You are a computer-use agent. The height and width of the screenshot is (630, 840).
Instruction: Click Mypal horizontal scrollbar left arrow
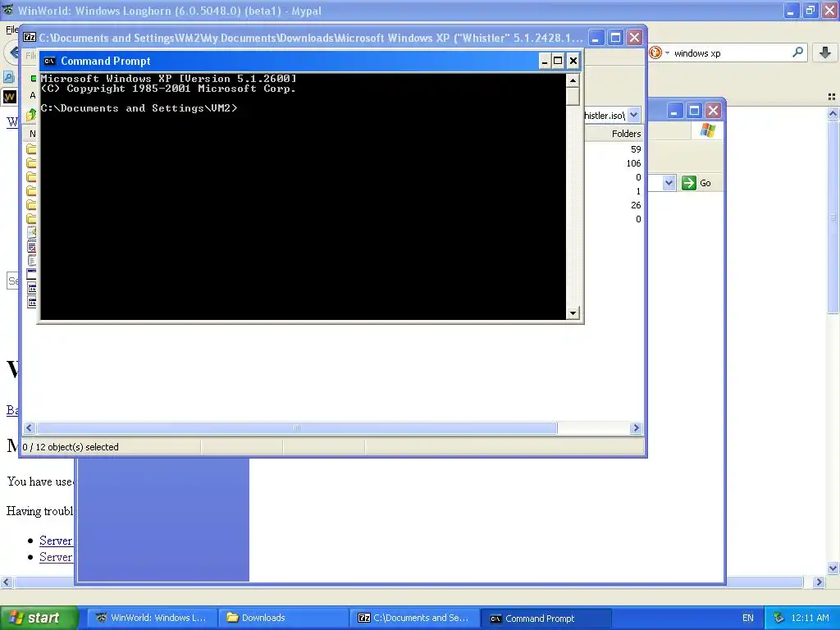tap(6, 582)
